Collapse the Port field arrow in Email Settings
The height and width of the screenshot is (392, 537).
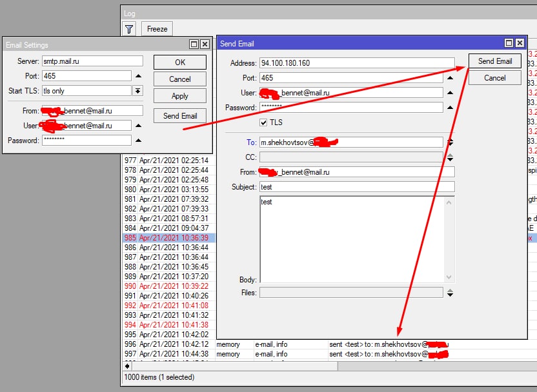point(138,76)
